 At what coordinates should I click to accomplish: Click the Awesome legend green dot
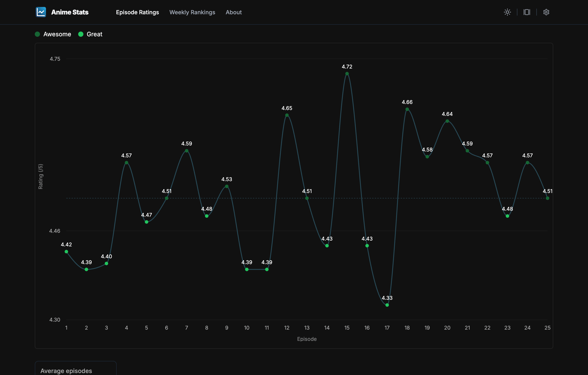click(37, 34)
